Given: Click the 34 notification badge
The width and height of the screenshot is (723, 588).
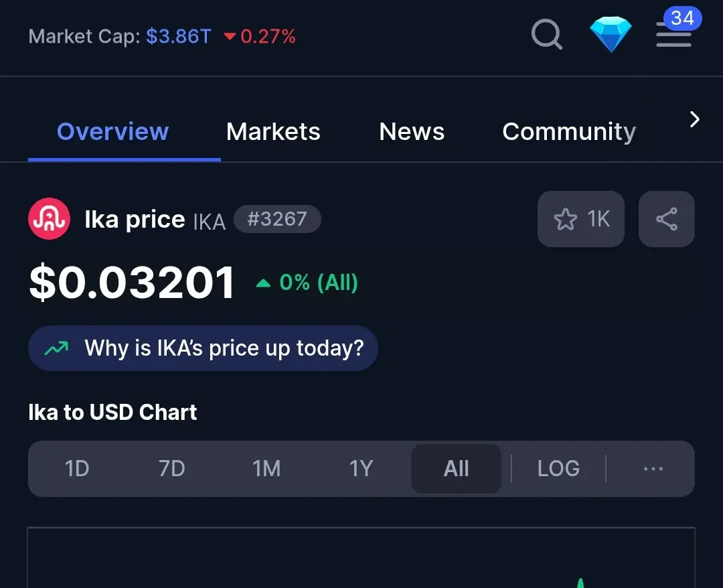Looking at the screenshot, I should [682, 19].
